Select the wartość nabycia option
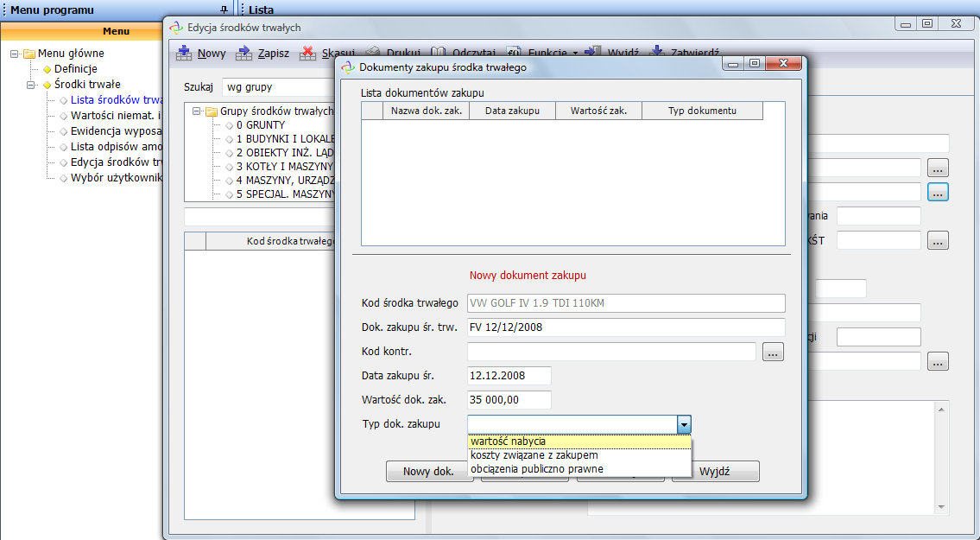 (x=580, y=442)
